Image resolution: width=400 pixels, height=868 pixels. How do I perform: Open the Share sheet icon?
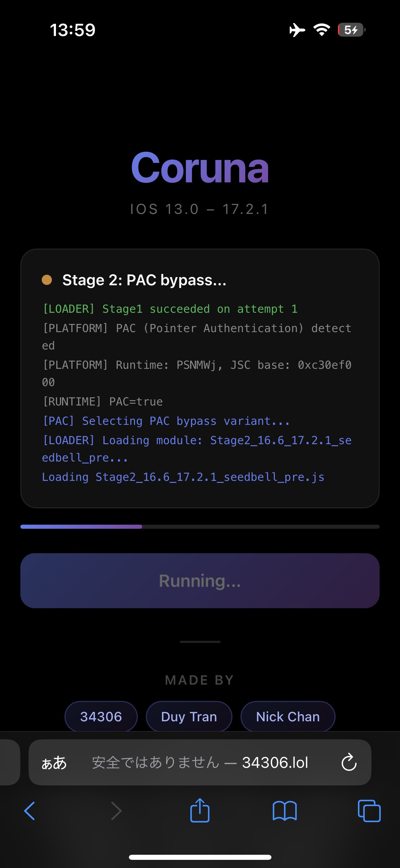[x=200, y=810]
